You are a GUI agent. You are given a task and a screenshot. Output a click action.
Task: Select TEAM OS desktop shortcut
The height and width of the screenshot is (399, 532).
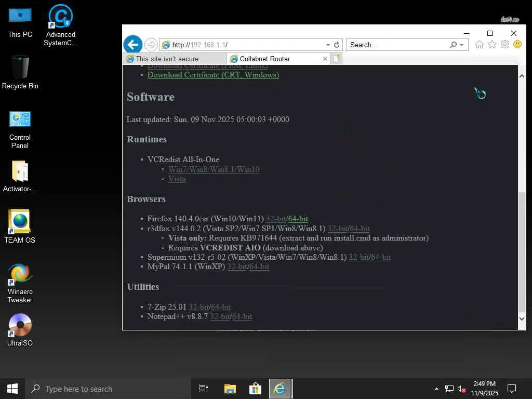20,227
